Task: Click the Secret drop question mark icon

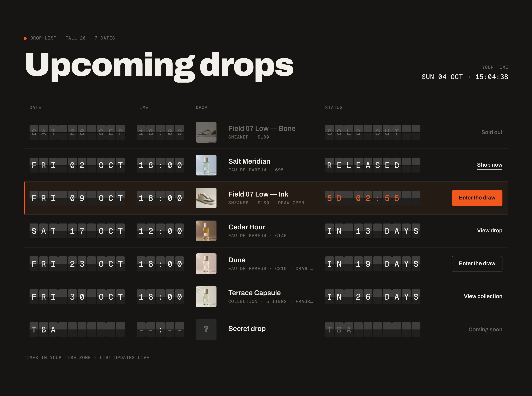Action: point(206,329)
